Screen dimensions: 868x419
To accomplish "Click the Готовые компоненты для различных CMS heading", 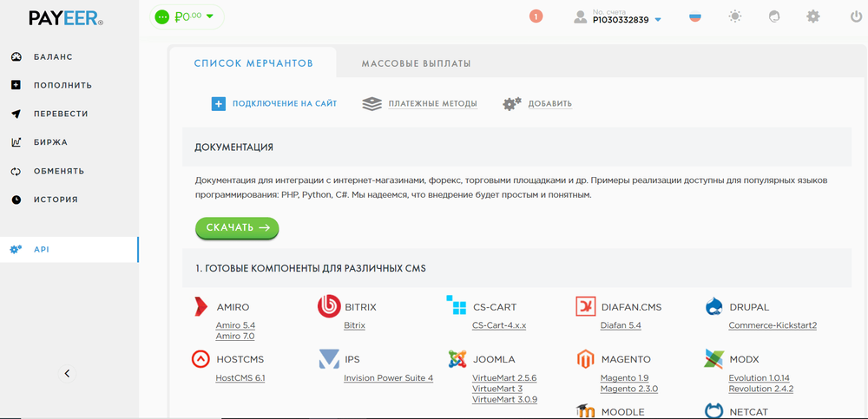I will tap(311, 268).
